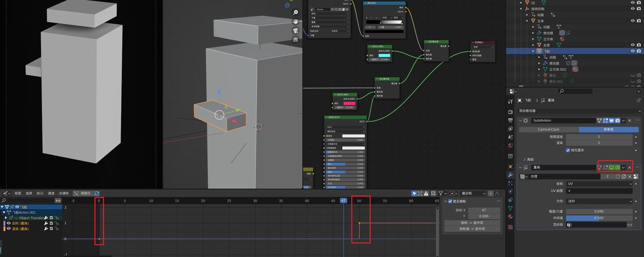Toggle Subdivision modifier edit-mode icon
644x257 pixels.
pyautogui.click(x=606, y=120)
